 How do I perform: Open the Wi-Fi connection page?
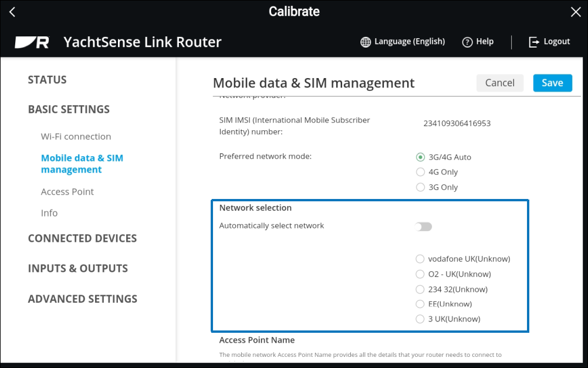pos(76,137)
